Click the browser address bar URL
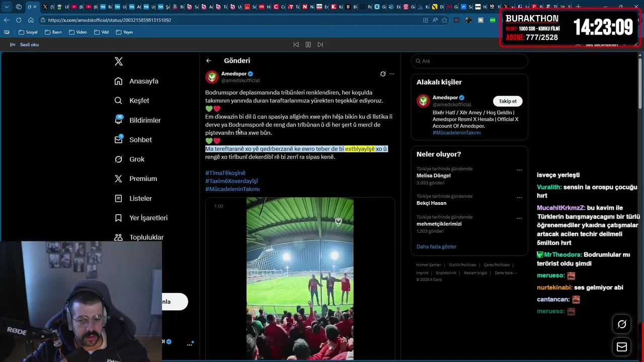This screenshot has height=362, width=644. click(x=110, y=20)
